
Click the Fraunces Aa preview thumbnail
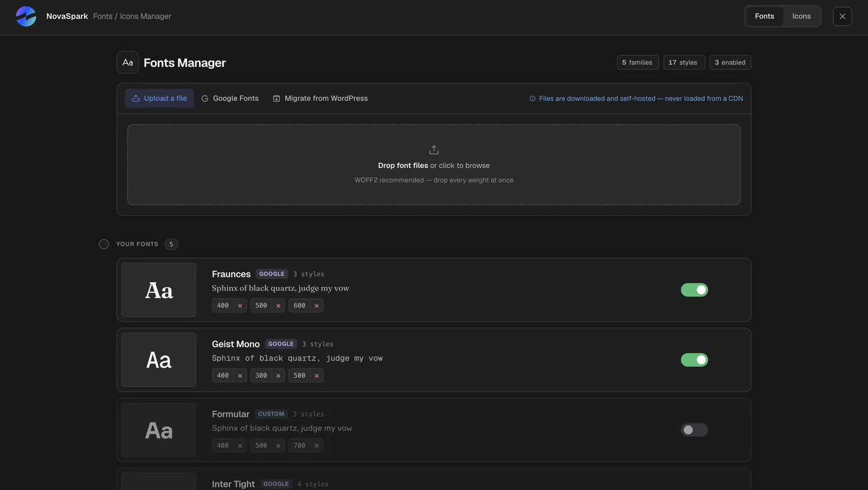pyautogui.click(x=159, y=290)
